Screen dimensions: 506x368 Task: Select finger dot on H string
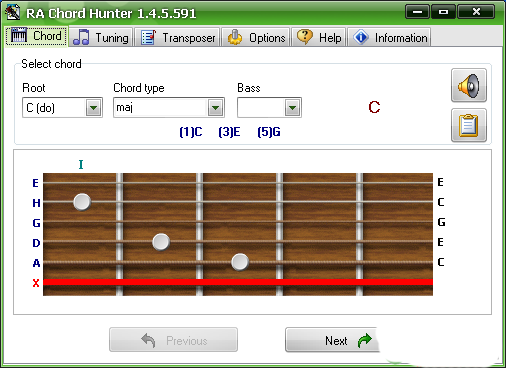[82, 202]
